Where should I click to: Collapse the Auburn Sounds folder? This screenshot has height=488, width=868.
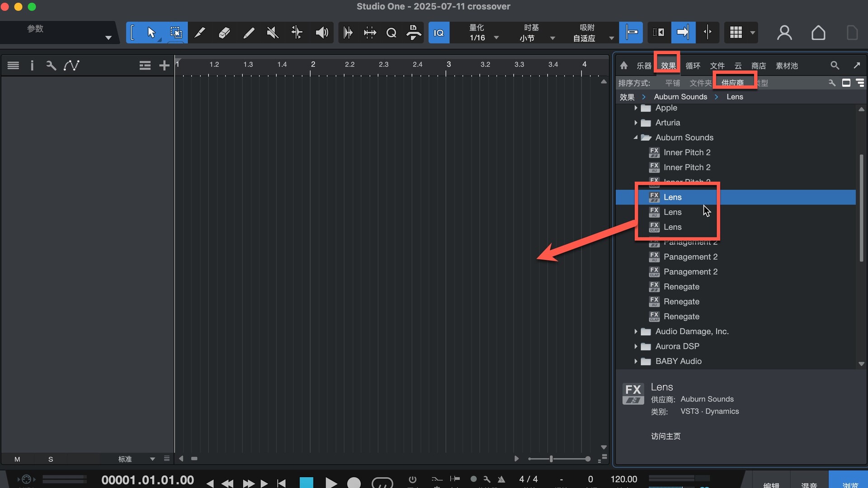point(636,137)
